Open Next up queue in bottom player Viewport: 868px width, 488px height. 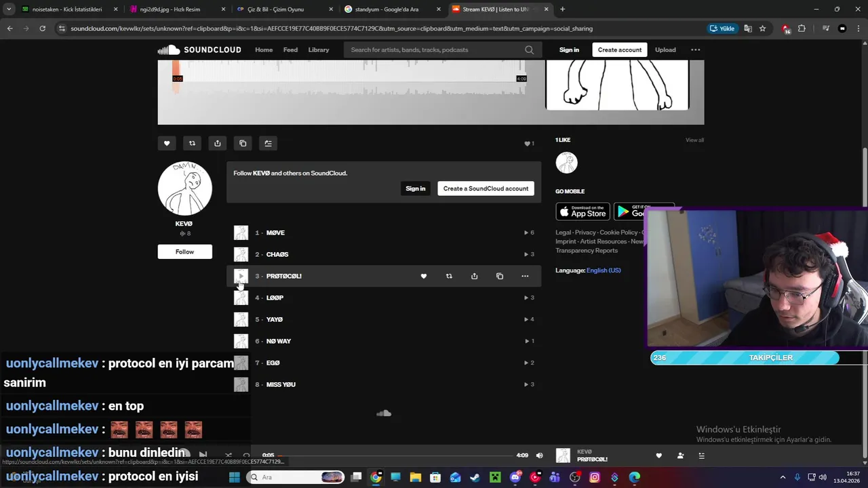[702, 455]
